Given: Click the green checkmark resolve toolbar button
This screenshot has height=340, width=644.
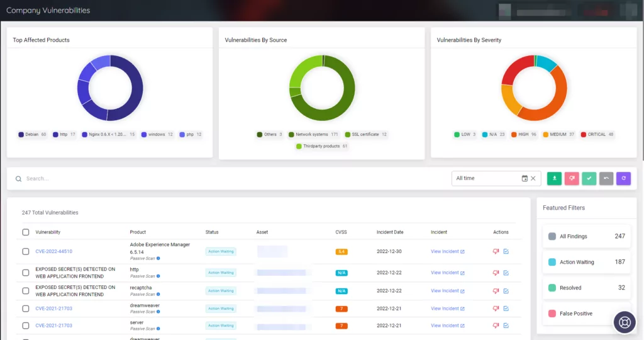Looking at the screenshot, I should tap(589, 178).
